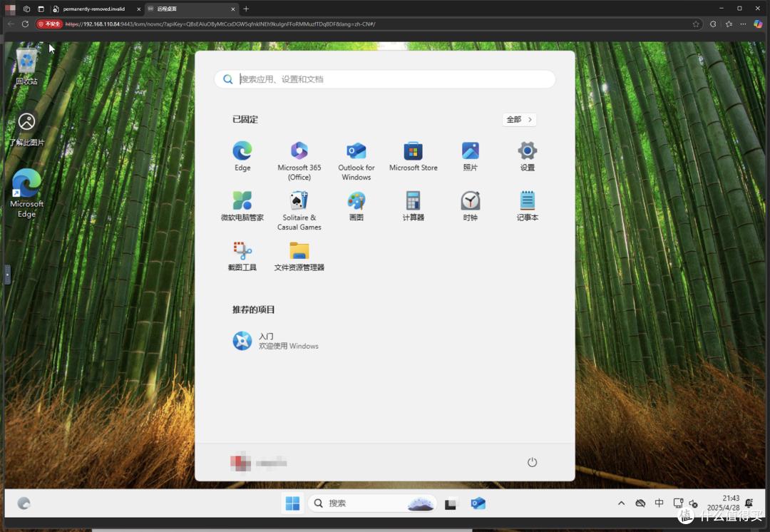Open Edge from the pinned Start apps
770x532 pixels.
(242, 156)
